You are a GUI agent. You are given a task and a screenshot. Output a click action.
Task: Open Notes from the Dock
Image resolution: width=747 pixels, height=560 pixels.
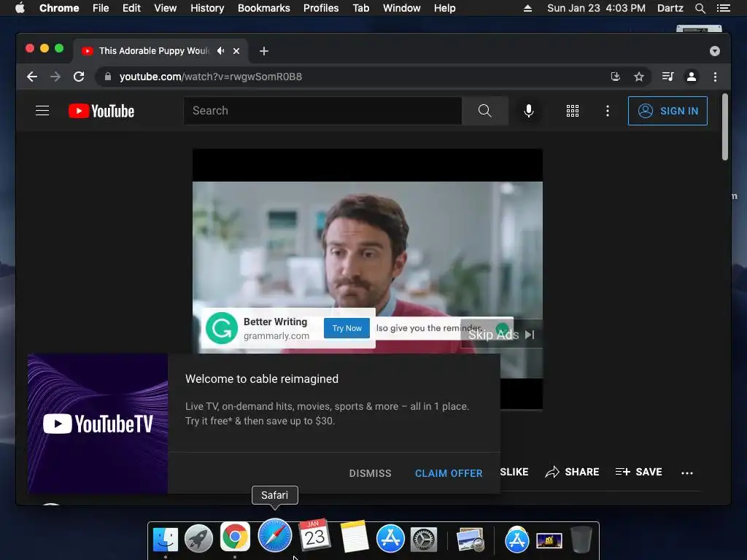(x=354, y=537)
